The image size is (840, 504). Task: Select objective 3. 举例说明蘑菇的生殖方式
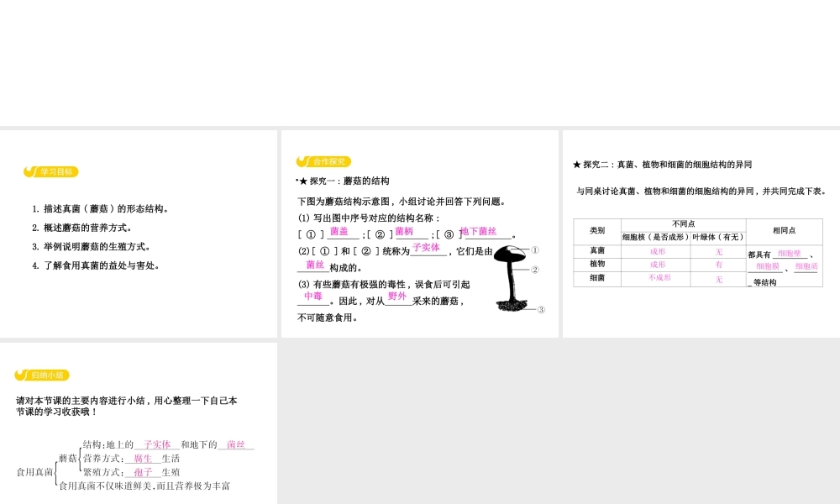(x=92, y=246)
